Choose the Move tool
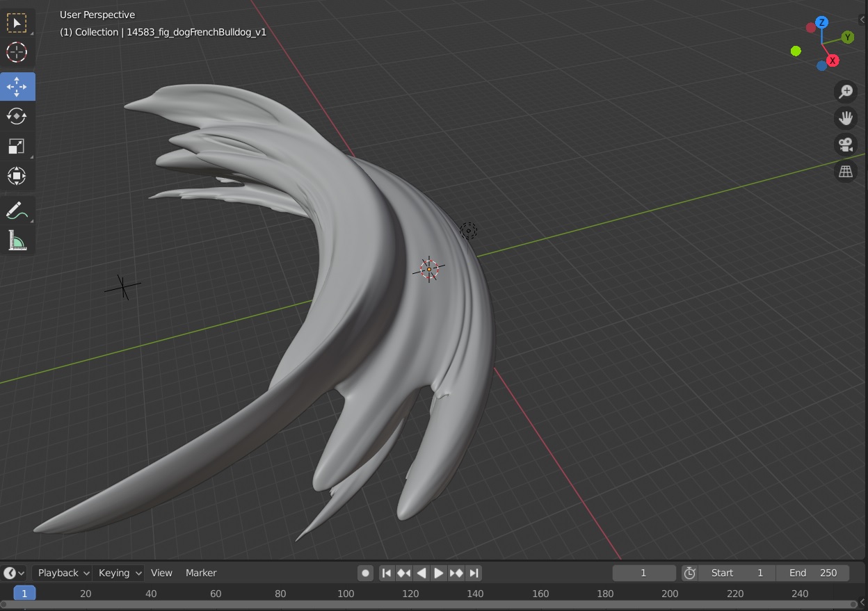The width and height of the screenshot is (868, 611). [x=17, y=87]
